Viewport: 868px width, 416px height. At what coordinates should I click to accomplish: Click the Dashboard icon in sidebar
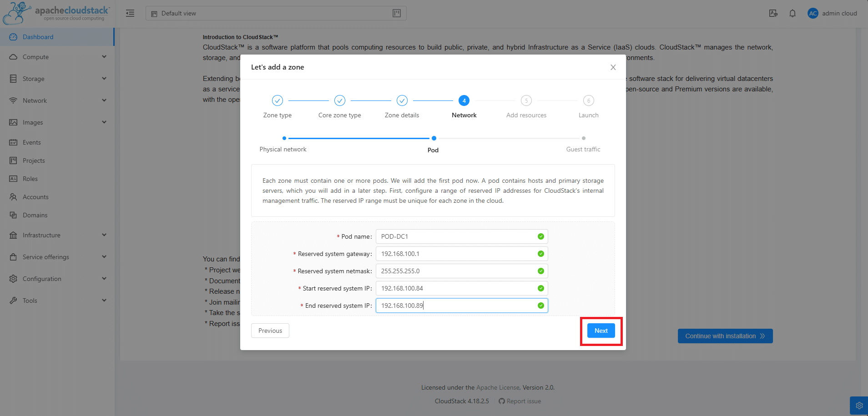(x=13, y=37)
